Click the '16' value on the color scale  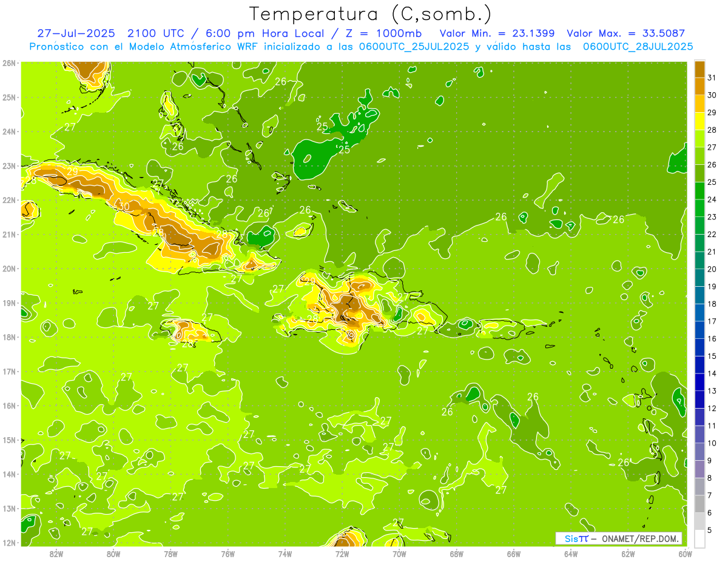click(712, 339)
